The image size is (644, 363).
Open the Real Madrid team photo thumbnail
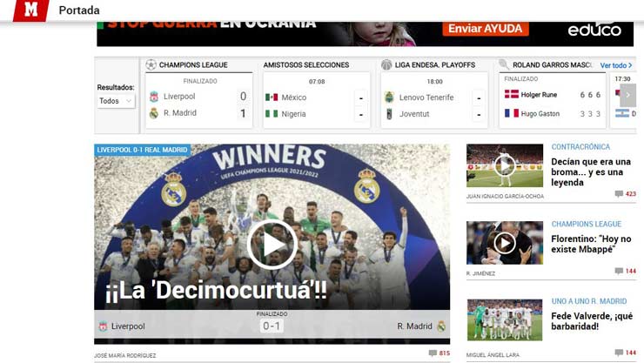[x=505, y=319]
